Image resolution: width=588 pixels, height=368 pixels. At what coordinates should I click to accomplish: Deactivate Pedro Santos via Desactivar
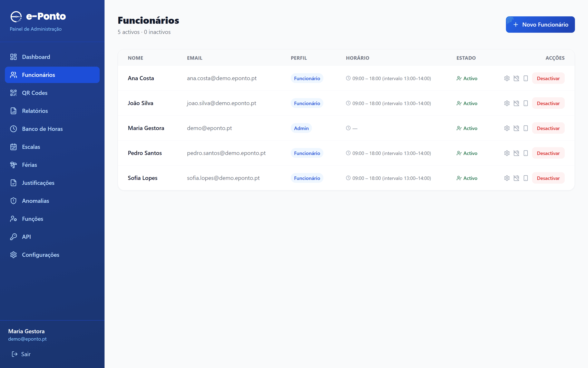click(x=548, y=153)
